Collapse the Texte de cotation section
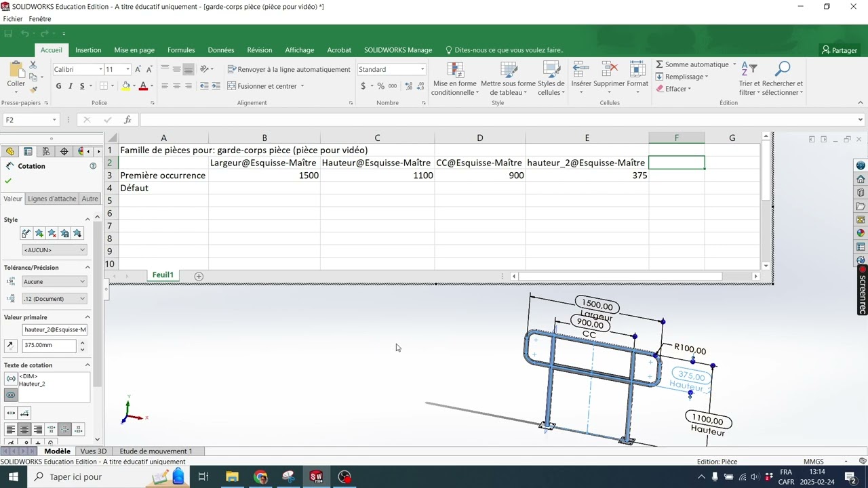 pyautogui.click(x=87, y=365)
